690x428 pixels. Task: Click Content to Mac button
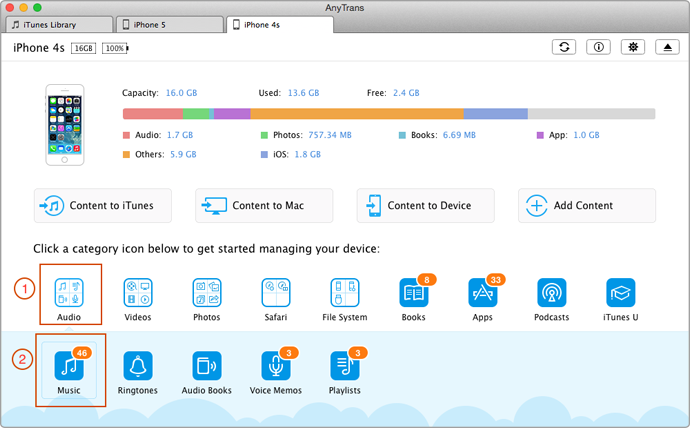click(x=264, y=205)
